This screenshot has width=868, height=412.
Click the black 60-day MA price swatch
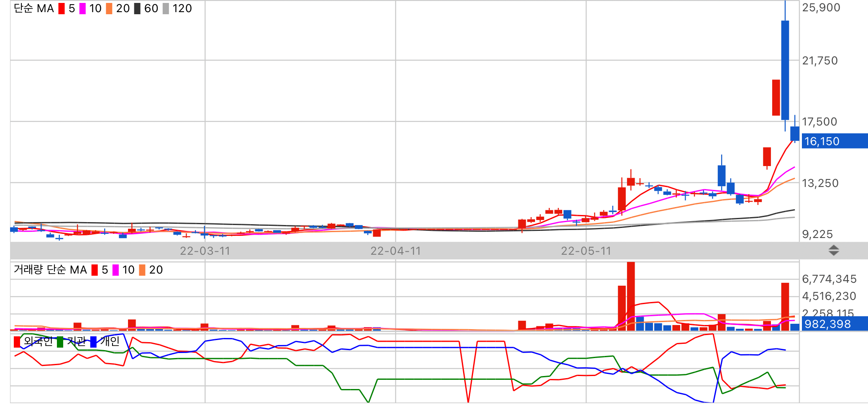pos(137,9)
